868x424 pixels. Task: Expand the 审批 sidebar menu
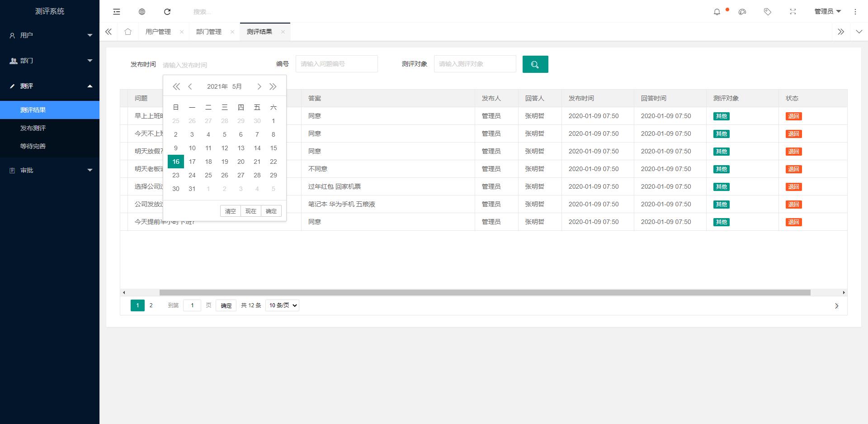pyautogui.click(x=50, y=170)
